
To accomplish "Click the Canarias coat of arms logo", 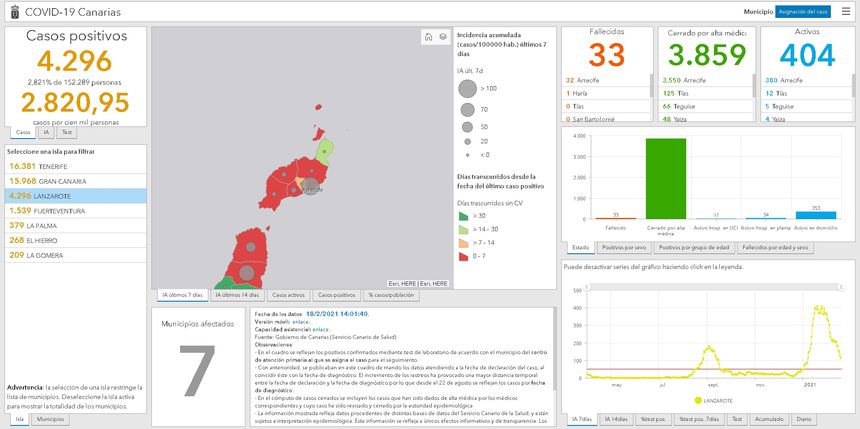I will [12, 11].
